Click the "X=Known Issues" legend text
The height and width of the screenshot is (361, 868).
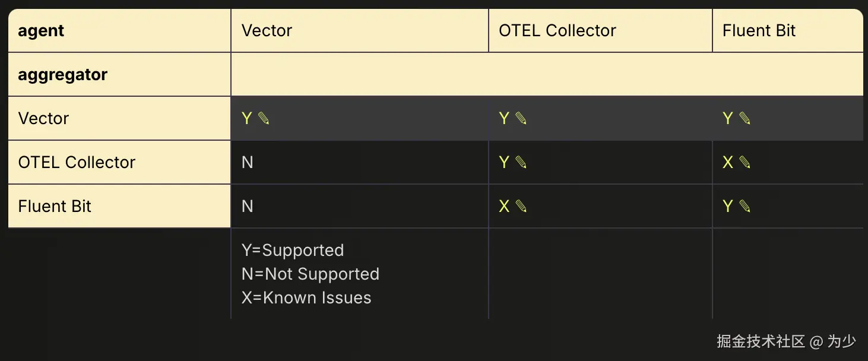click(306, 298)
